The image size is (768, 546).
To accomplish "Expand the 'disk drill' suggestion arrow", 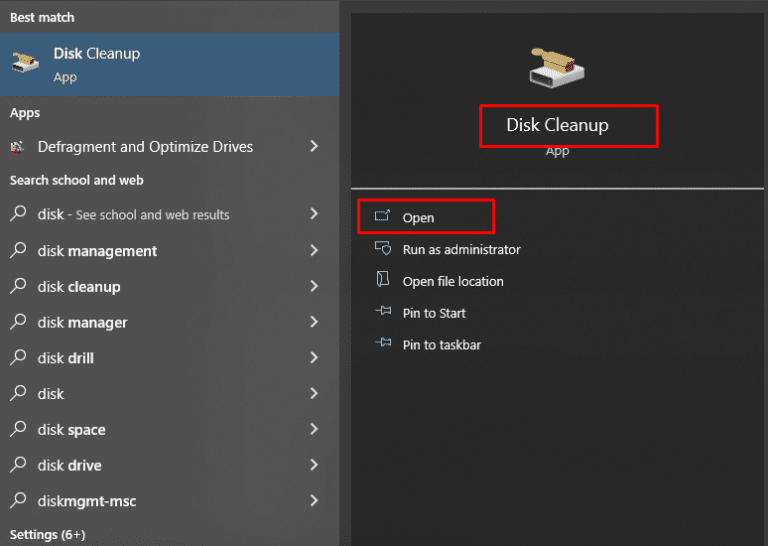I will click(314, 357).
